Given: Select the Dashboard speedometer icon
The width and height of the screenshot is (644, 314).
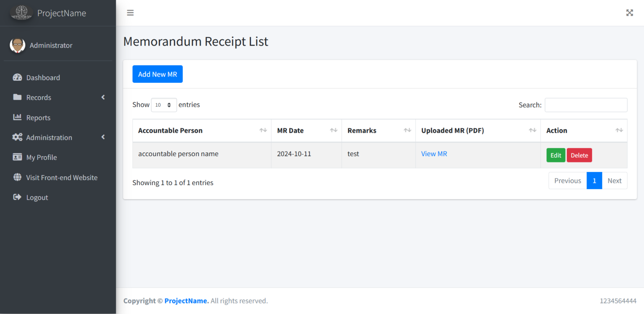Looking at the screenshot, I should point(17,77).
